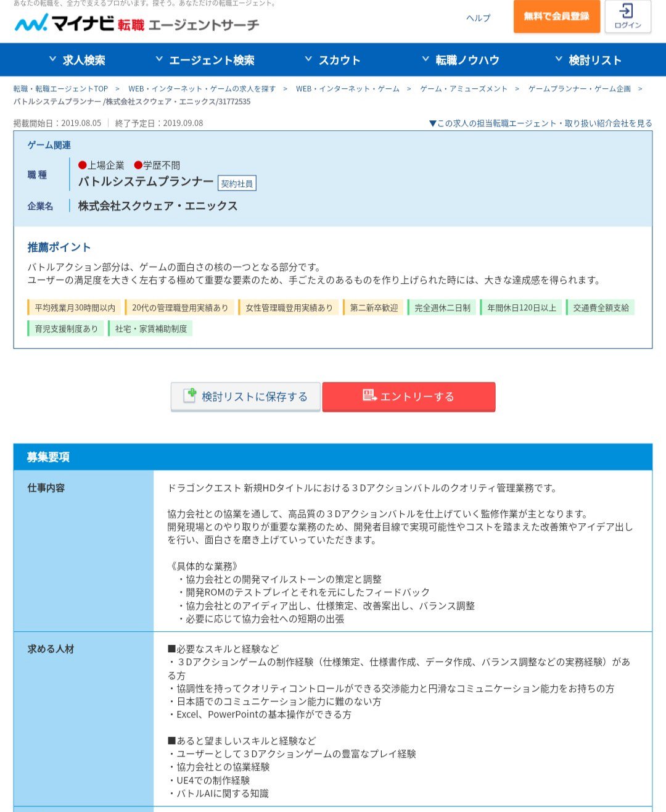Screen dimensions: 666x812
Task: Click the job title バトルシステムプランナー
Action: [146, 181]
